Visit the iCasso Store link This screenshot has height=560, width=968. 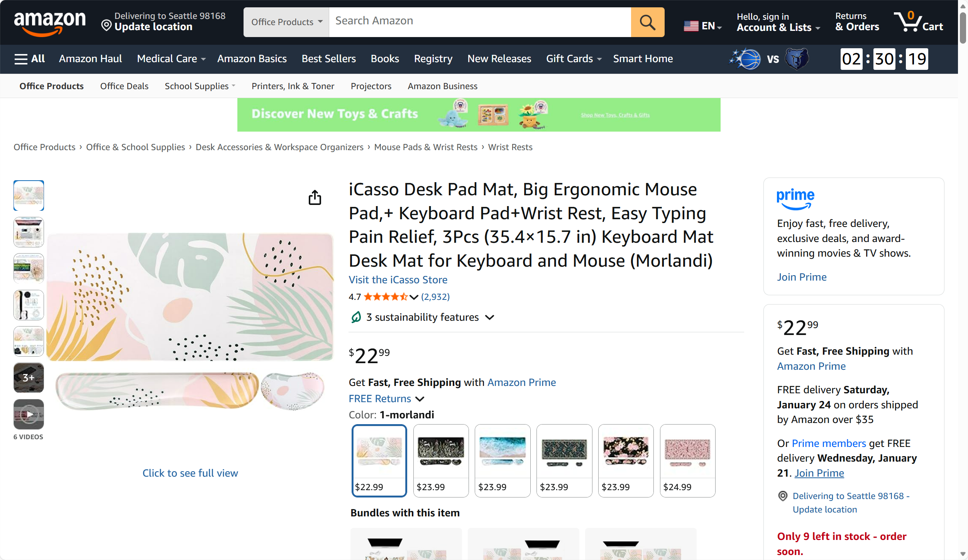pyautogui.click(x=398, y=280)
